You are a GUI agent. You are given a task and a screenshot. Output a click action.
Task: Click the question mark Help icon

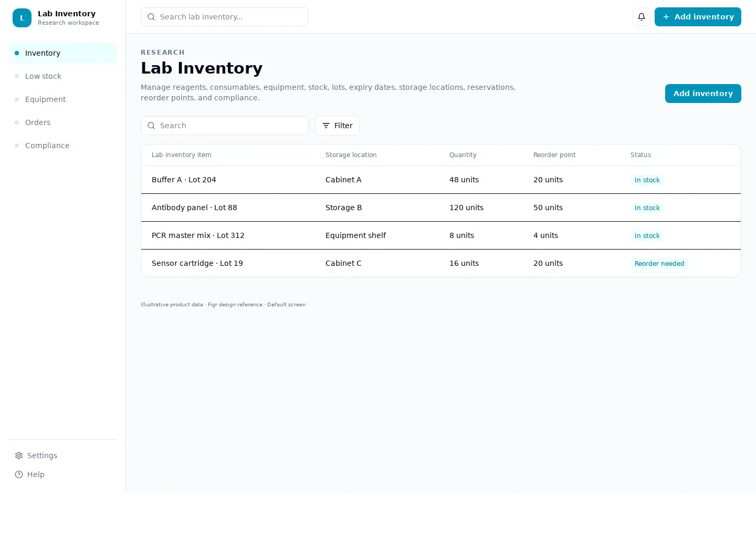(x=19, y=474)
